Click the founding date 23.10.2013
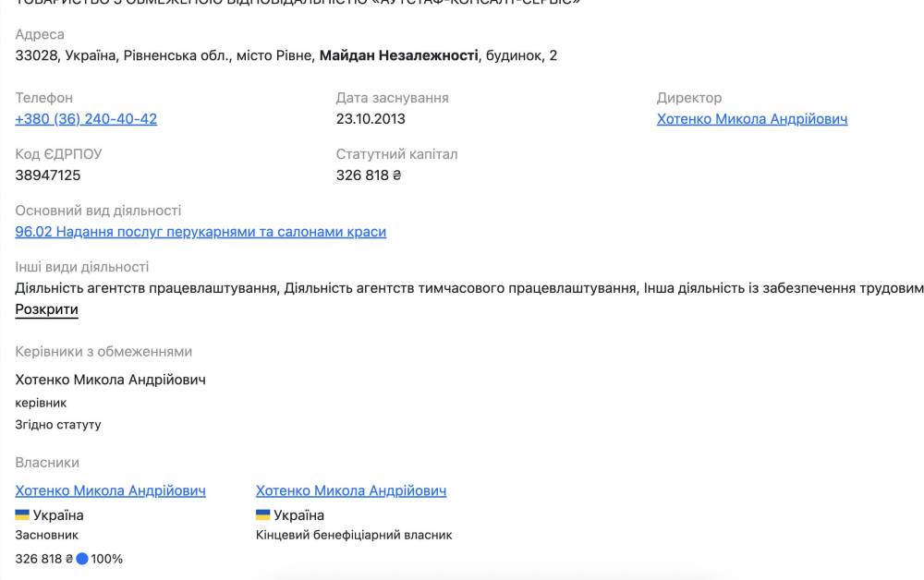This screenshot has width=924, height=580. [371, 119]
